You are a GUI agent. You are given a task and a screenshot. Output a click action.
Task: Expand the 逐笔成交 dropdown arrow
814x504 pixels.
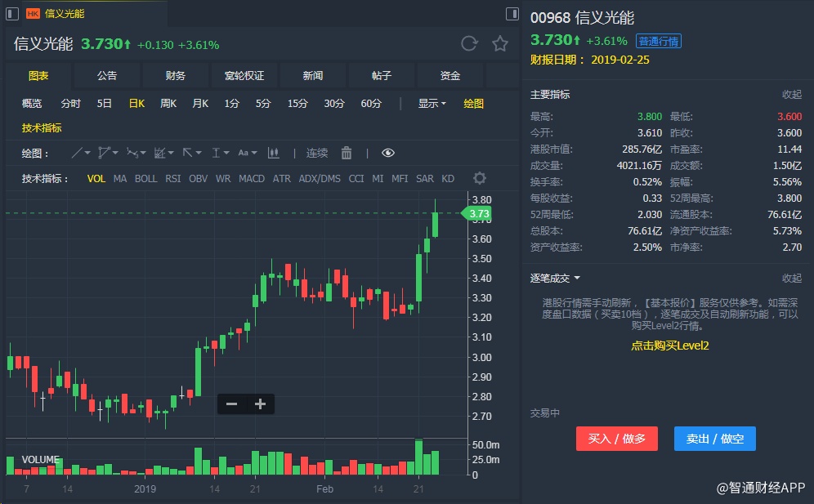[576, 279]
